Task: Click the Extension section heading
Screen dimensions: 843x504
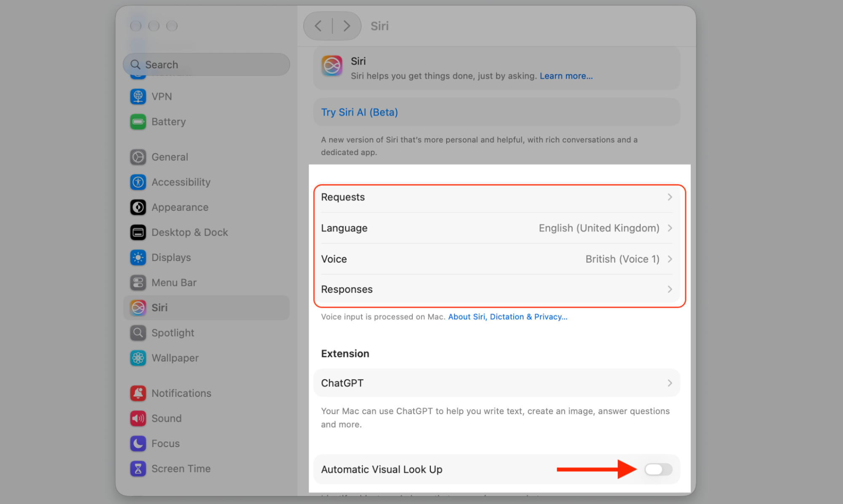Action: click(x=345, y=353)
